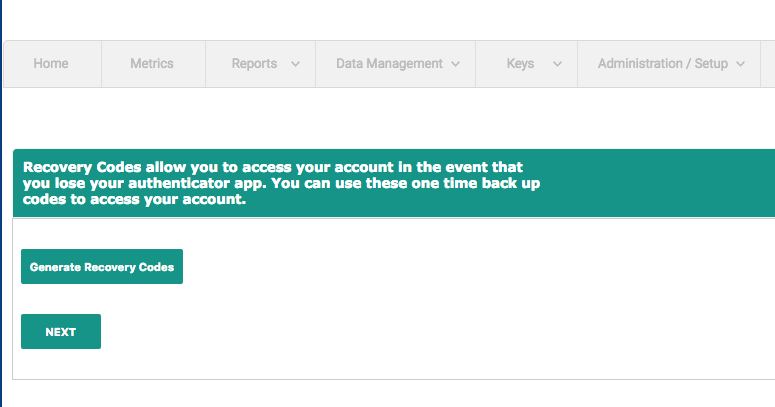Click blank panel space right of NEXT
The height and width of the screenshot is (407, 775).
(x=400, y=331)
